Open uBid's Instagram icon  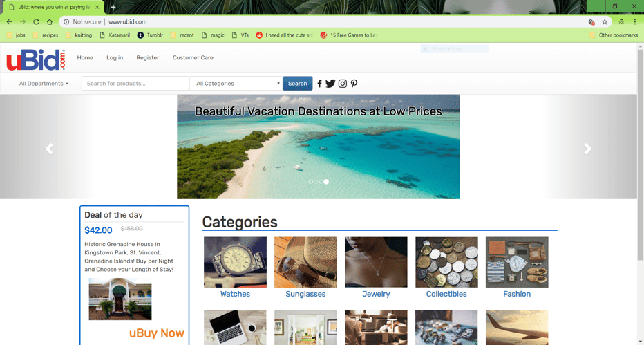(343, 84)
